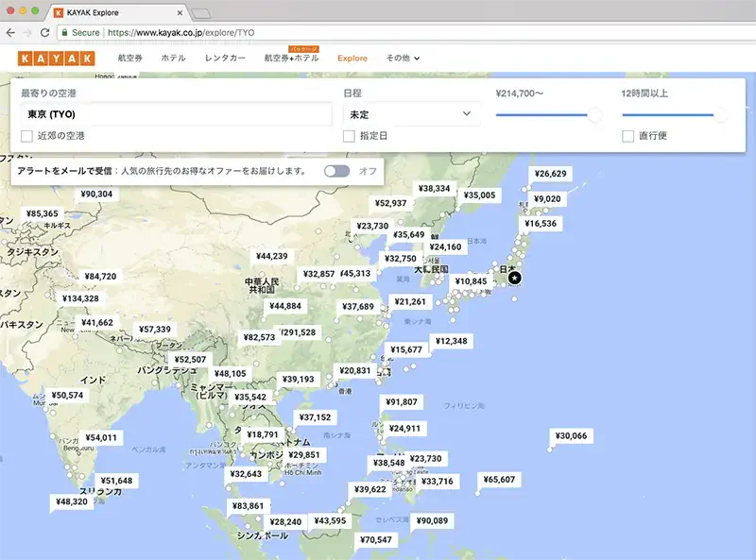
Task: Open the 未定 date dropdown
Action: tap(411, 113)
